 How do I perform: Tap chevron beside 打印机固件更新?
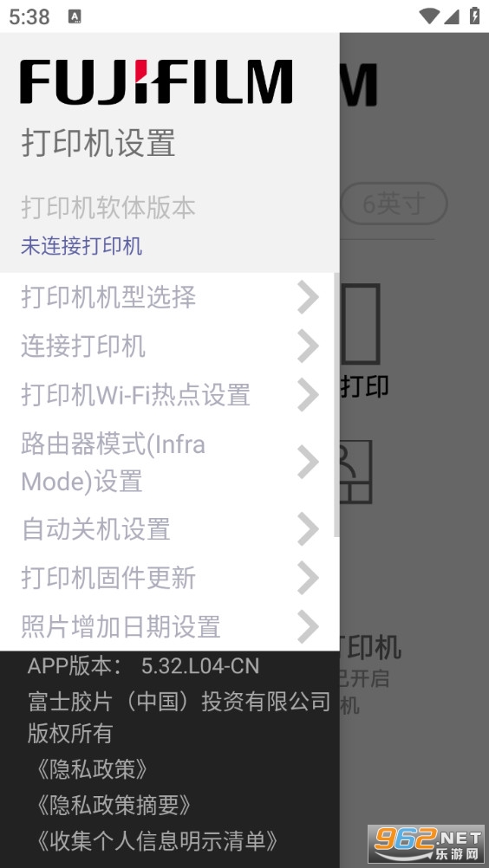(x=308, y=578)
